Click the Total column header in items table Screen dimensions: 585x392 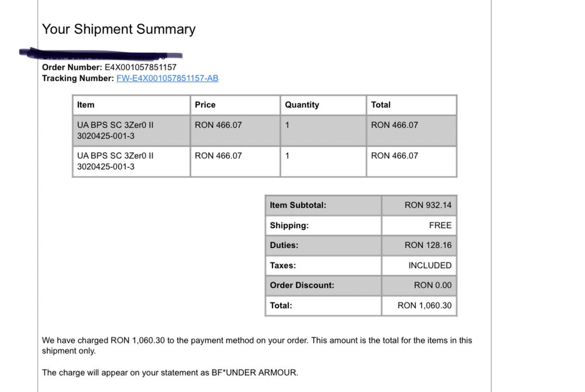(x=381, y=105)
